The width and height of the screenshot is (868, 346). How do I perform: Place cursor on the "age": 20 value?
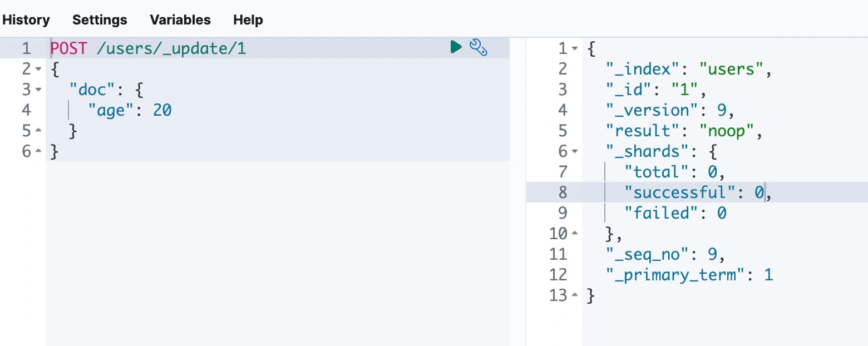pos(162,111)
